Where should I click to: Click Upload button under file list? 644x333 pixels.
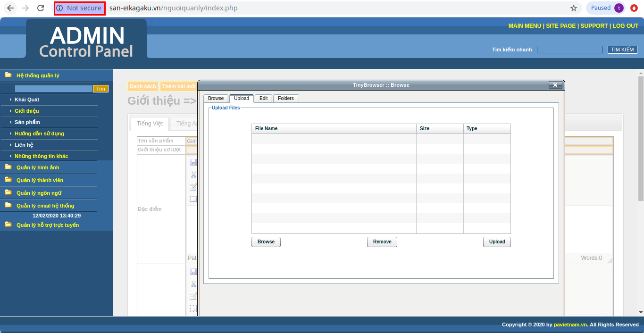(x=497, y=242)
